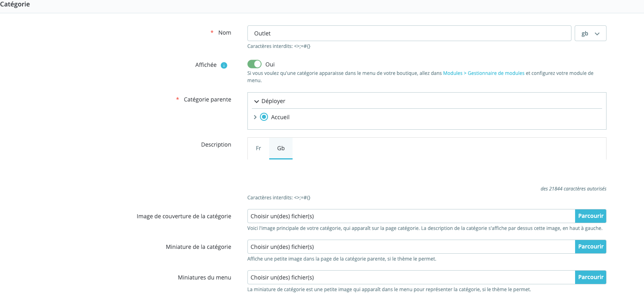Click the Affichée field label
The width and height of the screenshot is (644, 296).
tap(206, 65)
